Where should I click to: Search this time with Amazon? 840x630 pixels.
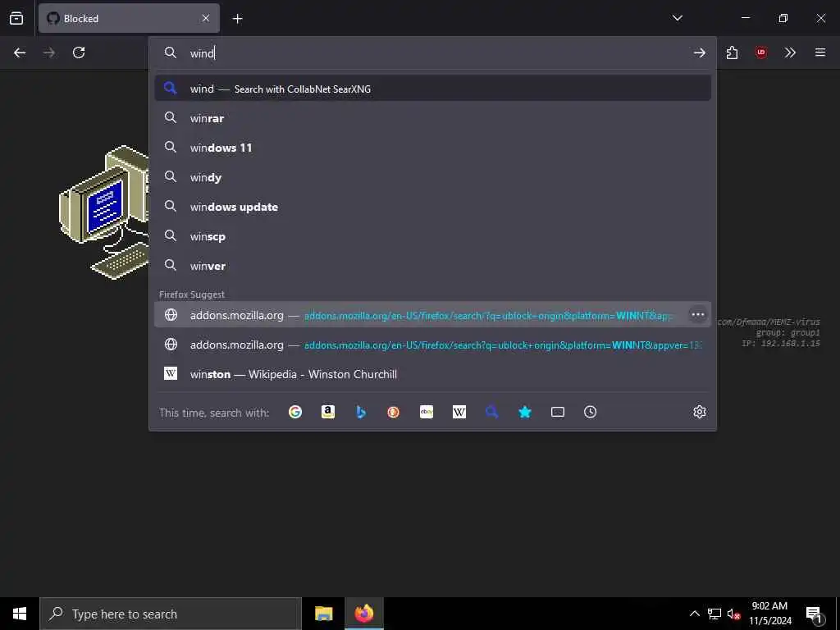point(328,412)
